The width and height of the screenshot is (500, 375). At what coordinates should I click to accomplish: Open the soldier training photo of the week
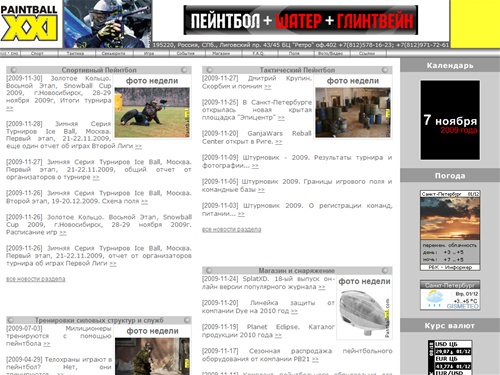(x=152, y=356)
